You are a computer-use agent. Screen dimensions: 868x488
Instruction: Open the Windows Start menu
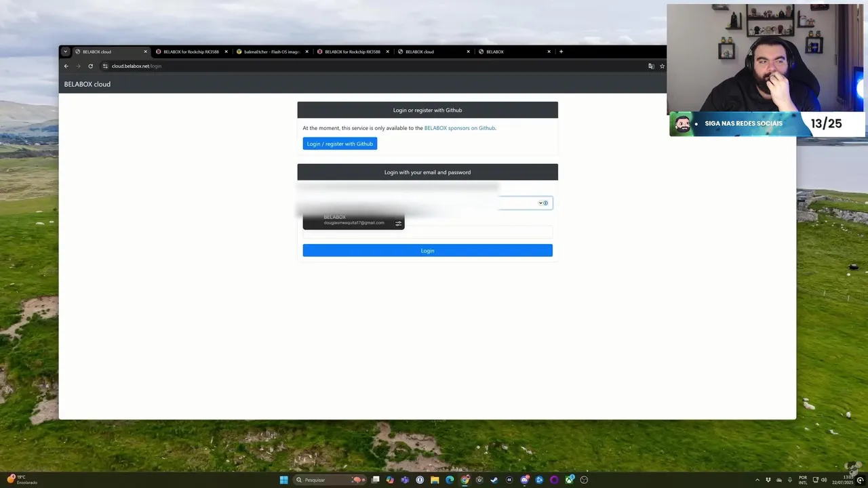click(x=283, y=480)
